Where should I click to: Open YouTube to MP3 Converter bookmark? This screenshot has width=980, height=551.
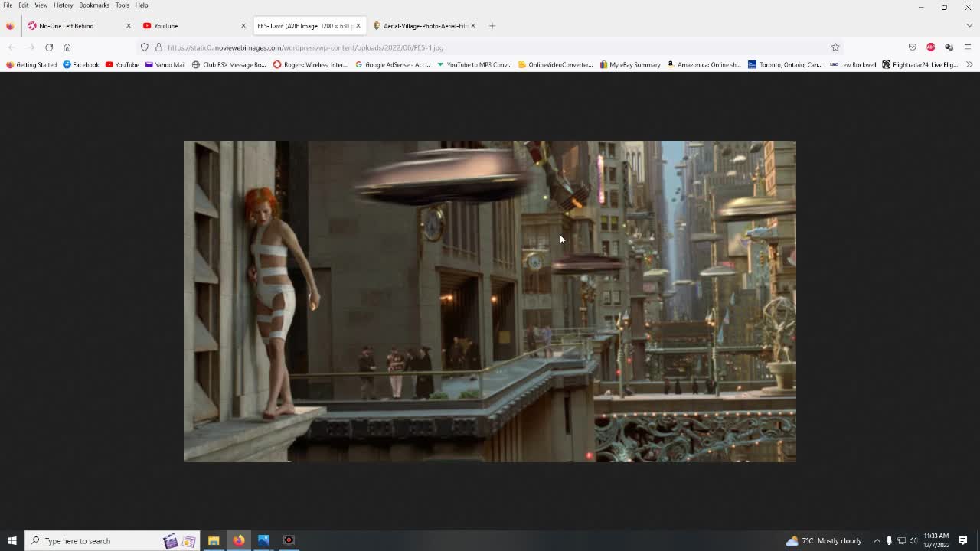click(474, 65)
